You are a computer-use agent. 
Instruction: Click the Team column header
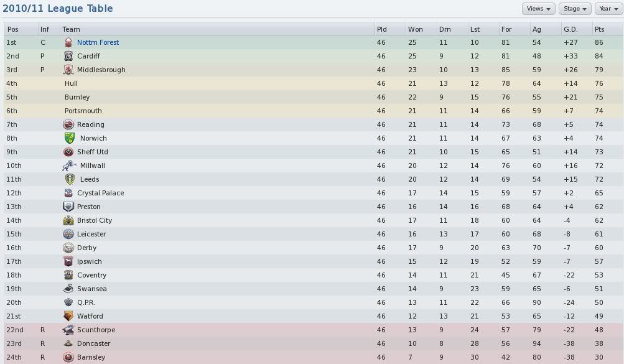coord(71,29)
